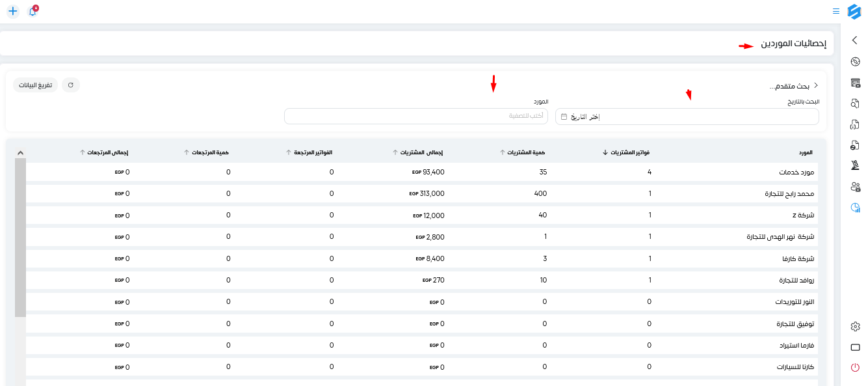Collapse sidebar with the back chevron
Viewport: 868px width, 386px height.
coord(855,40)
